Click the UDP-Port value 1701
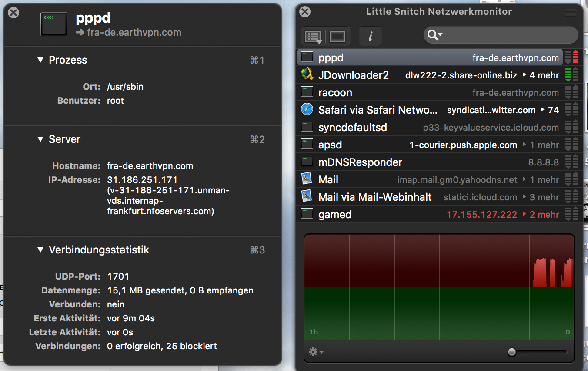This screenshot has height=371, width=588. [118, 277]
